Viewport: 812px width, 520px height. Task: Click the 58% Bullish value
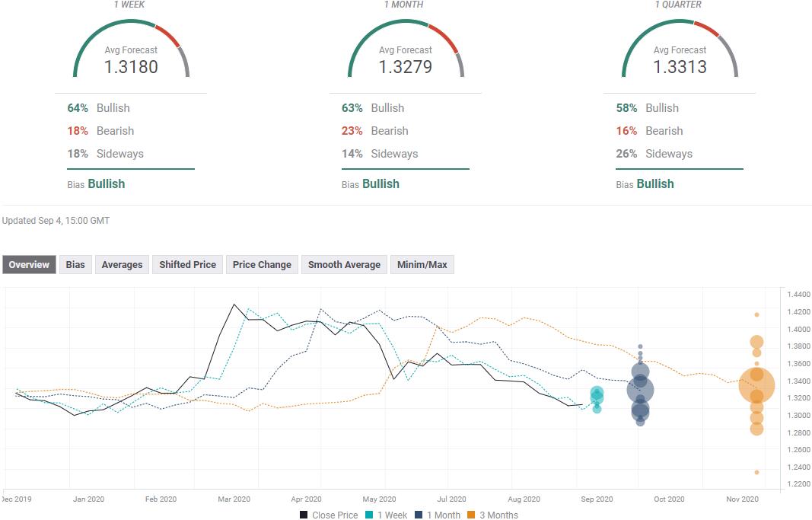point(626,108)
